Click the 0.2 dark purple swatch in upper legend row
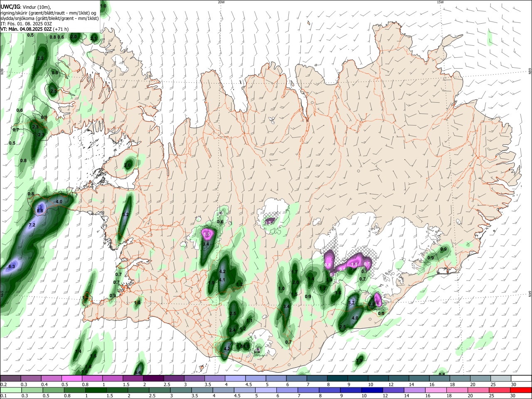The image size is (532, 399). (x=10, y=378)
